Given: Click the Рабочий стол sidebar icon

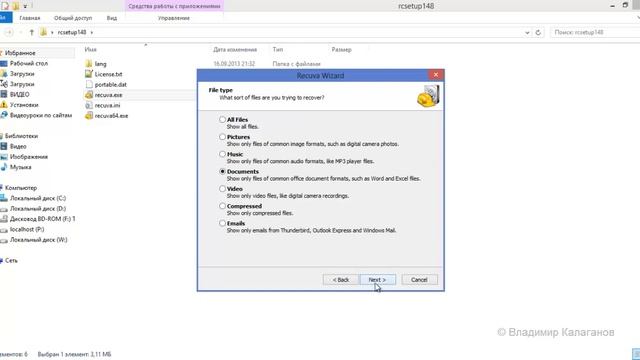Looking at the screenshot, I should (4, 63).
